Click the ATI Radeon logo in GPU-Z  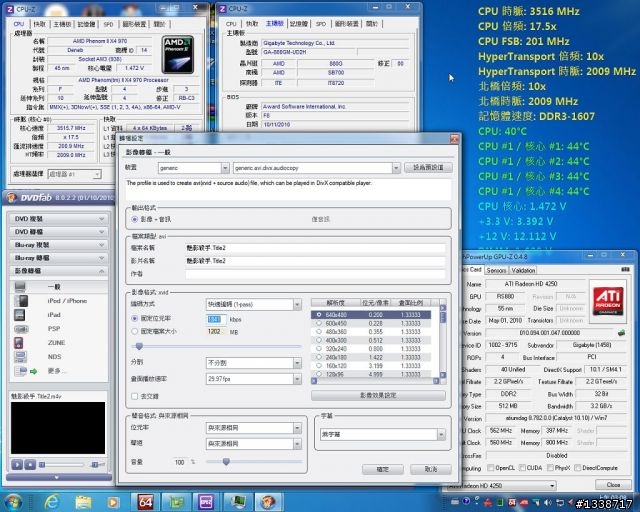click(x=608, y=301)
